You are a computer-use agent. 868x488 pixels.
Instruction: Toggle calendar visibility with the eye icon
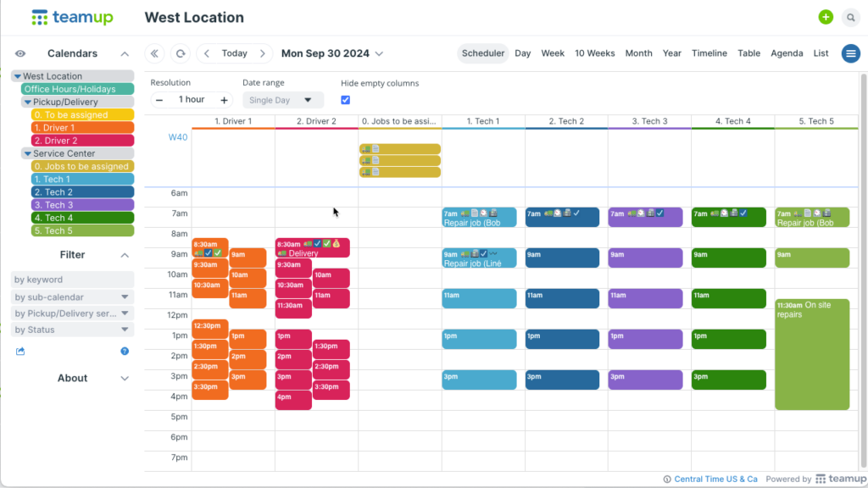(x=20, y=53)
